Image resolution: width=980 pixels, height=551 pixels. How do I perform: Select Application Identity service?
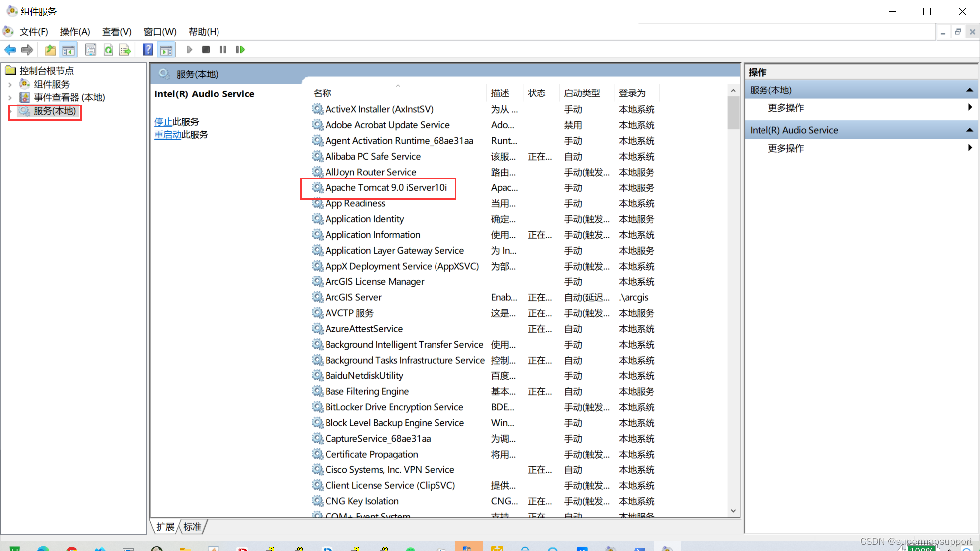click(364, 219)
